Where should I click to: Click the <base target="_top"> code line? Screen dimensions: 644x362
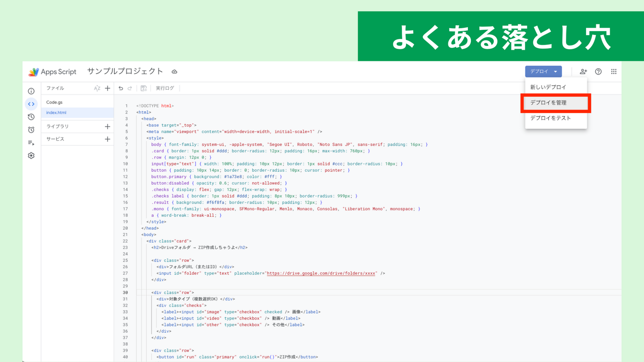pos(171,125)
